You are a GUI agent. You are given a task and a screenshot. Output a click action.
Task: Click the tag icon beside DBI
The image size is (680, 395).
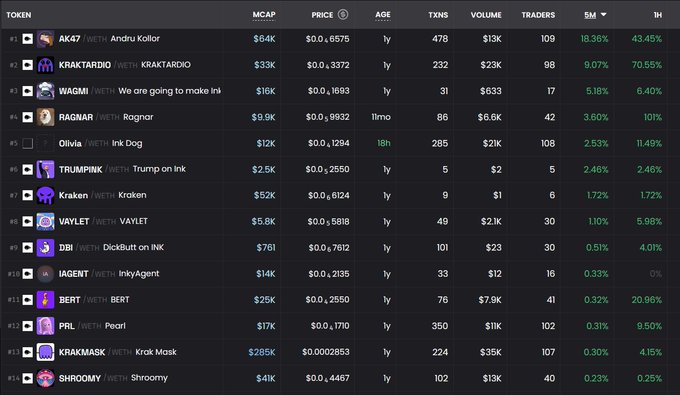(x=27, y=248)
